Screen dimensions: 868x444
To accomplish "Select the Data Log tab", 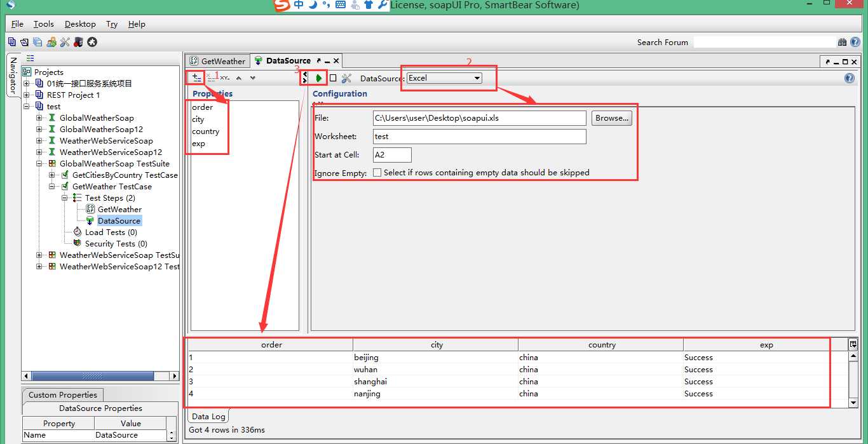I will pyautogui.click(x=208, y=417).
